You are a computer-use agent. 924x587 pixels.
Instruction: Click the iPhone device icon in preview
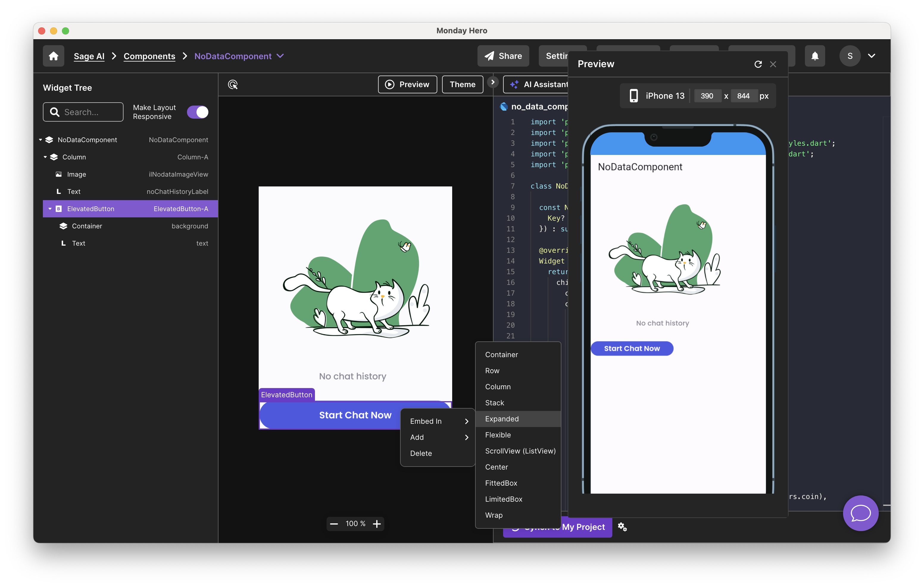(x=634, y=96)
